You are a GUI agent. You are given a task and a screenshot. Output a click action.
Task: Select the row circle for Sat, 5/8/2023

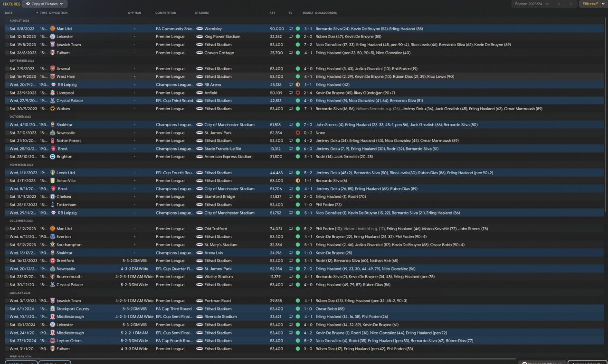[7, 28]
